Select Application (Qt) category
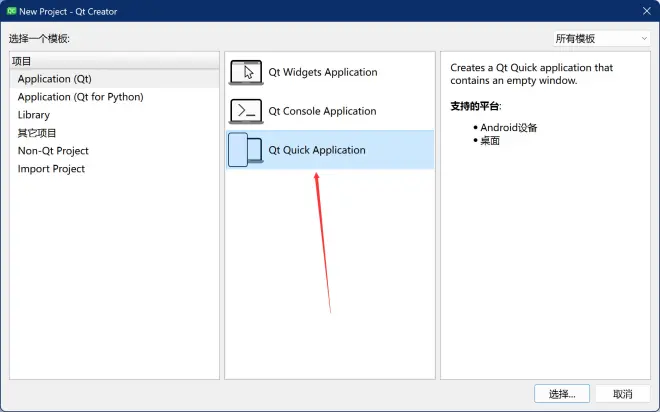Image resolution: width=660 pixels, height=412 pixels. point(114,79)
